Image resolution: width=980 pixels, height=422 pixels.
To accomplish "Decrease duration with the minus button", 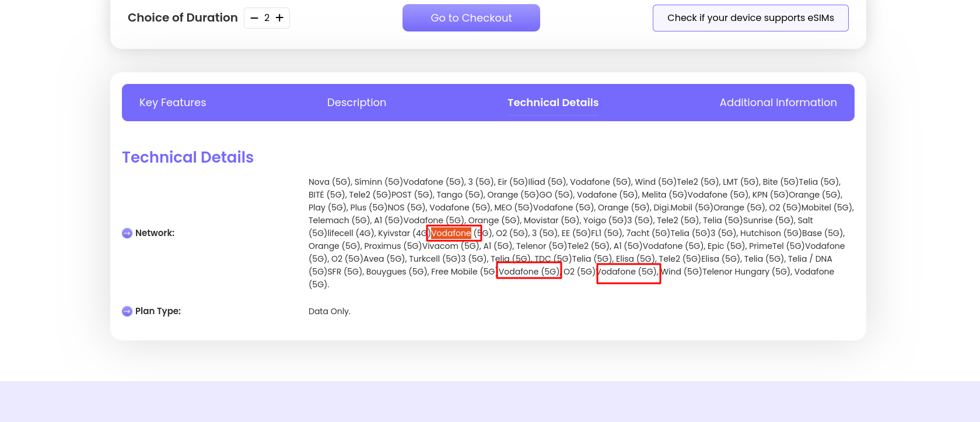I will pyautogui.click(x=254, y=18).
